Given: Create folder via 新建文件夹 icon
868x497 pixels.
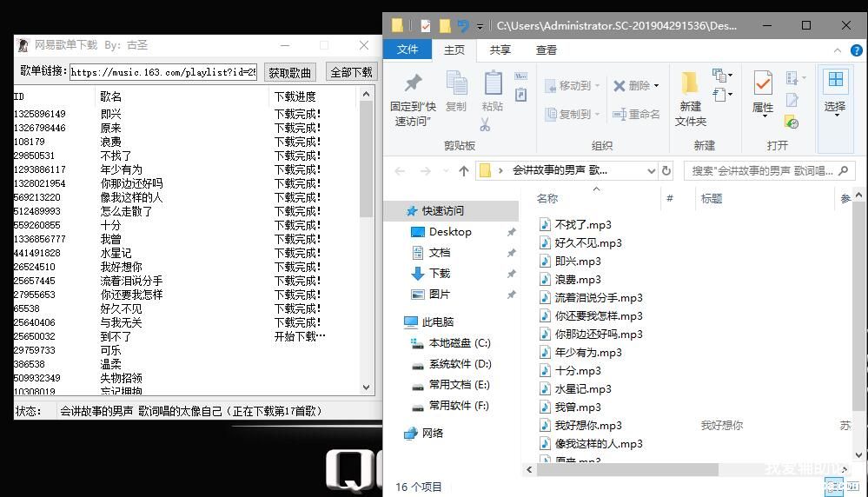Looking at the screenshot, I should pyautogui.click(x=690, y=84).
